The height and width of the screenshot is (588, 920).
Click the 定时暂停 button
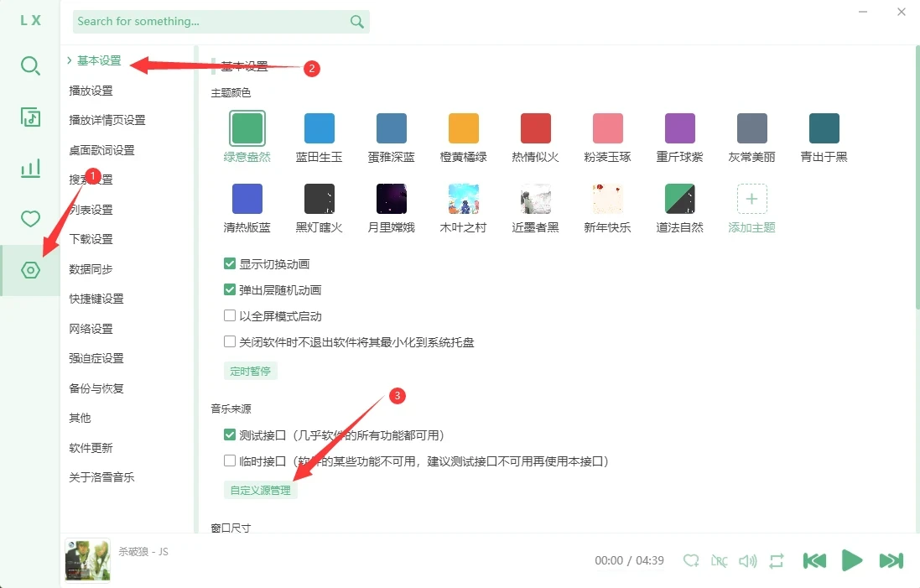pos(250,371)
